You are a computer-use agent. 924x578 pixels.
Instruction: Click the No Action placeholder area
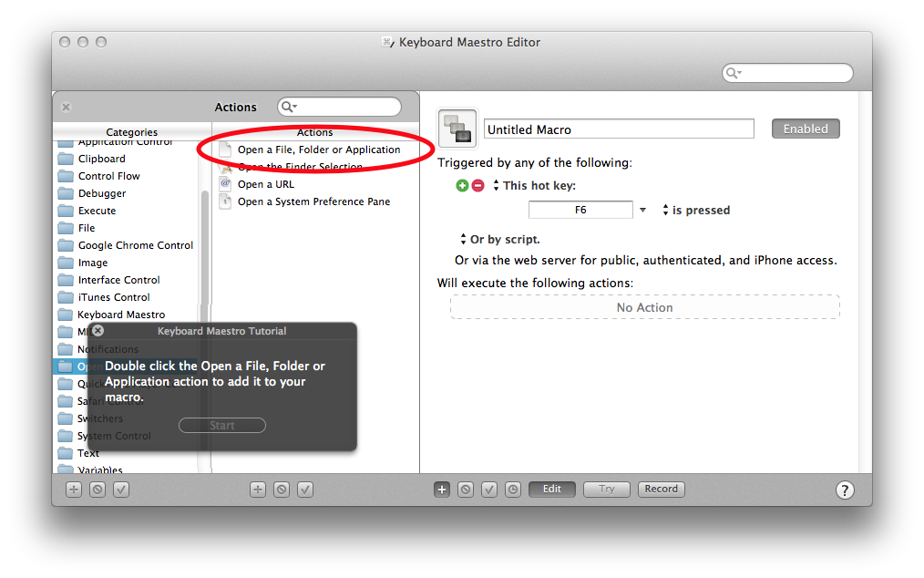click(644, 307)
